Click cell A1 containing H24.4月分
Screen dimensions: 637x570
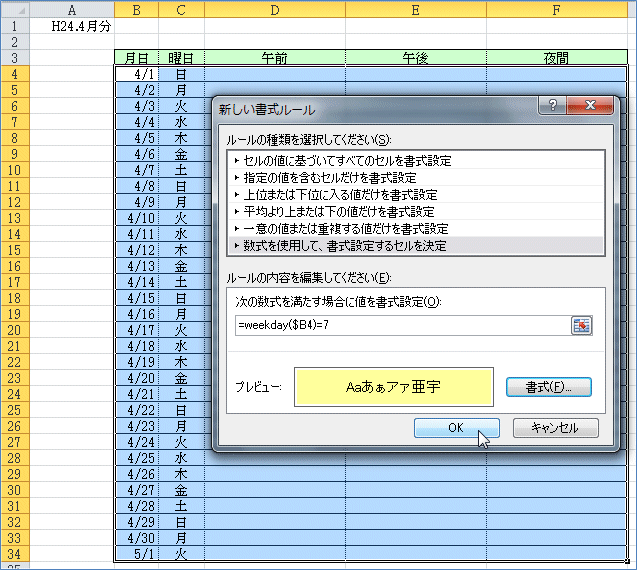click(72, 26)
